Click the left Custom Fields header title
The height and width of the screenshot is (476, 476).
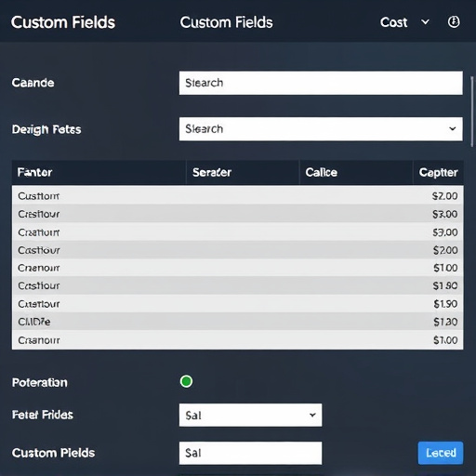coord(63,22)
